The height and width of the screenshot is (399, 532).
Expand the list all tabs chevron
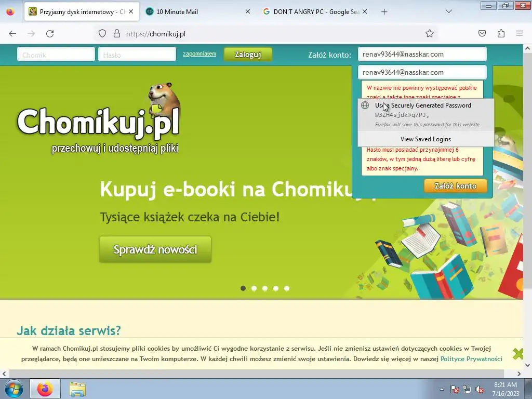(x=449, y=11)
